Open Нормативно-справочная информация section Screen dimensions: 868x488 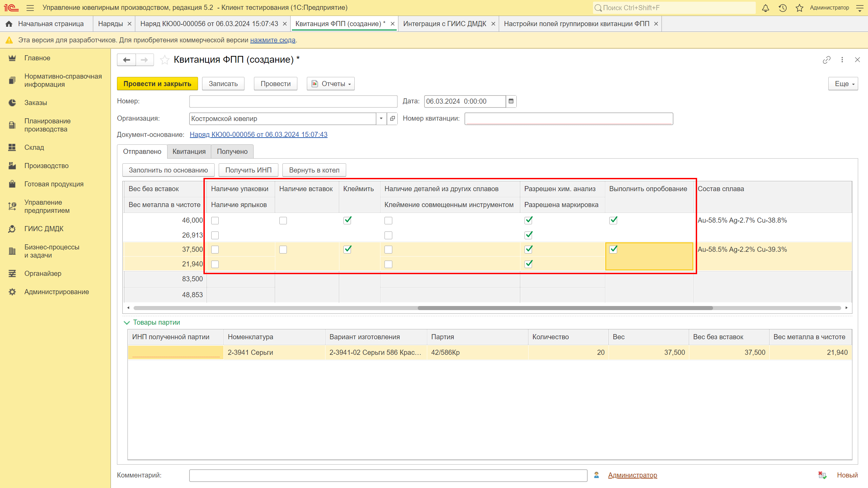63,80
